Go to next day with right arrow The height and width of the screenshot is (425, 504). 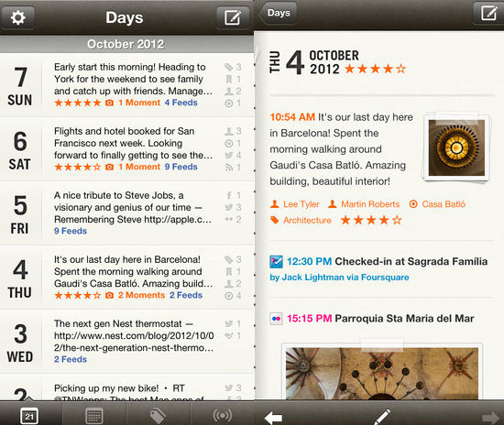pyautogui.click(x=490, y=418)
